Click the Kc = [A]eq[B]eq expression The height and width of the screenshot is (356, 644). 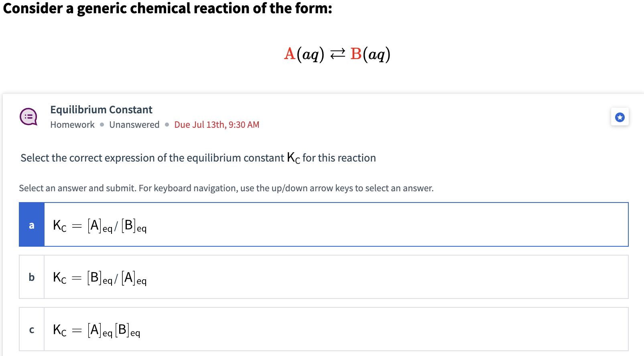(x=96, y=329)
